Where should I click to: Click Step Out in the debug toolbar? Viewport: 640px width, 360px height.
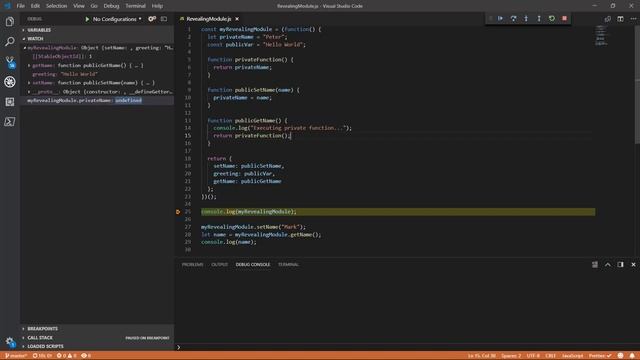tap(539, 18)
